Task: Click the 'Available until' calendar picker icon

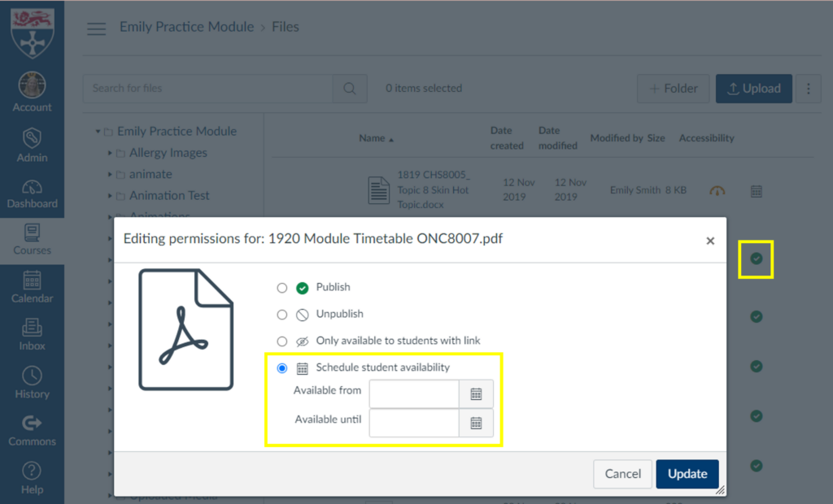Action: [x=476, y=423]
